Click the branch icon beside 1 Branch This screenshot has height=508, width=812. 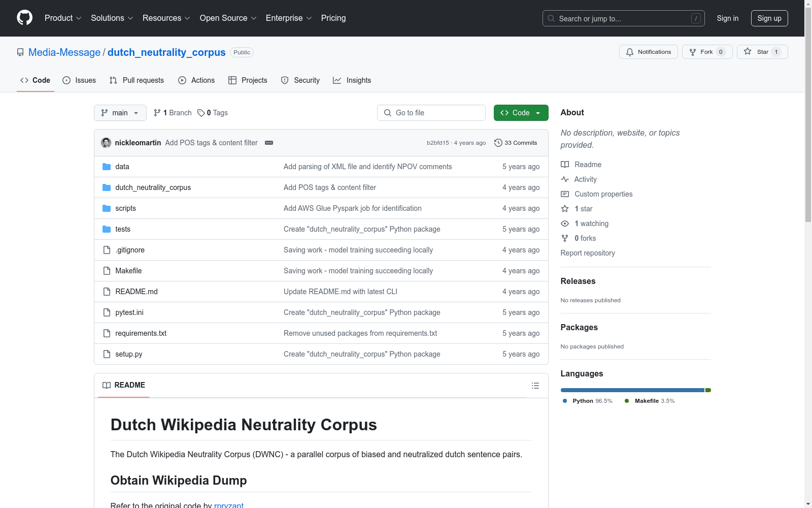click(x=157, y=113)
